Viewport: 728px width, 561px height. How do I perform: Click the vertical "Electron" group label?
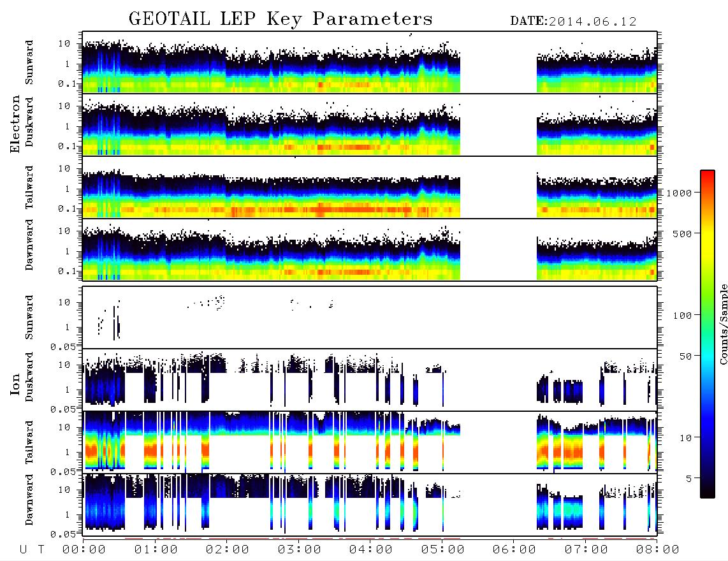(15, 124)
